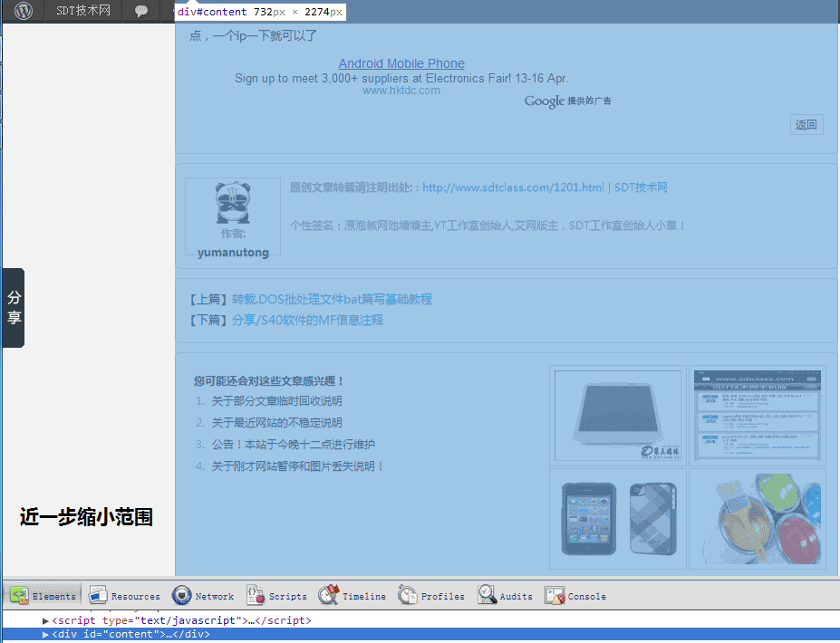Expand the script type text/javascript node

[45, 620]
